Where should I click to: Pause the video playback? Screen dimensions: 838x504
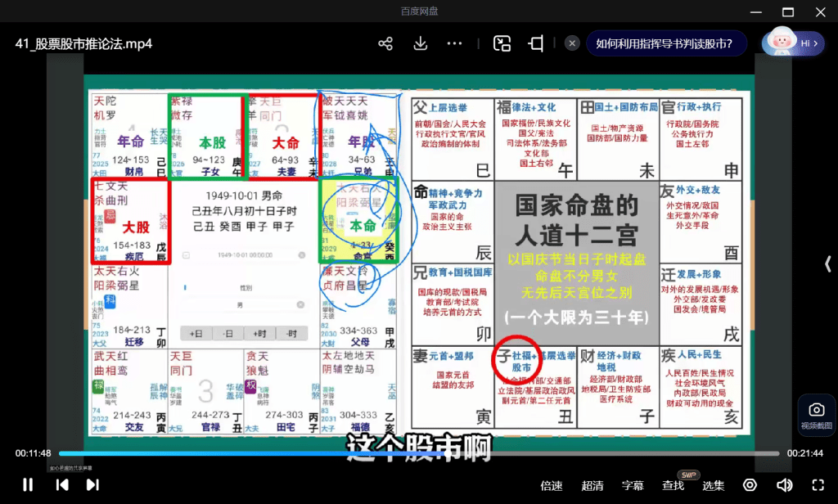point(28,485)
